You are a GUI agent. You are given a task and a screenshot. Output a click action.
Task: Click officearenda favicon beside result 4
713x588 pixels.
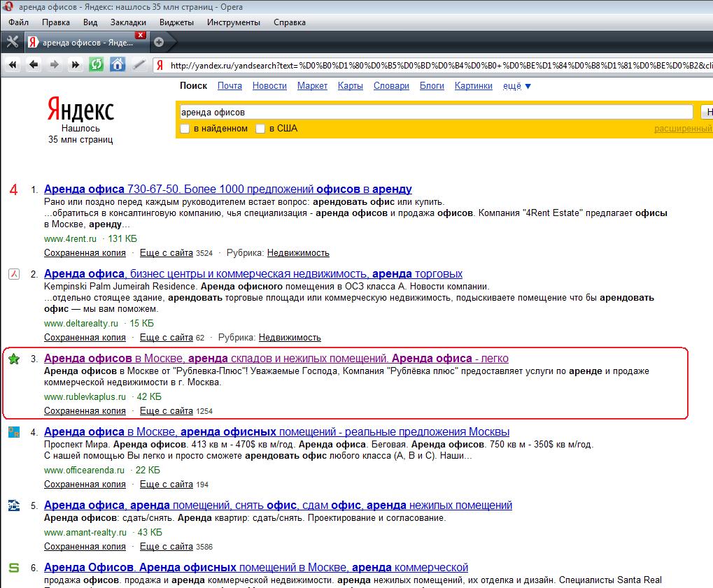[14, 431]
